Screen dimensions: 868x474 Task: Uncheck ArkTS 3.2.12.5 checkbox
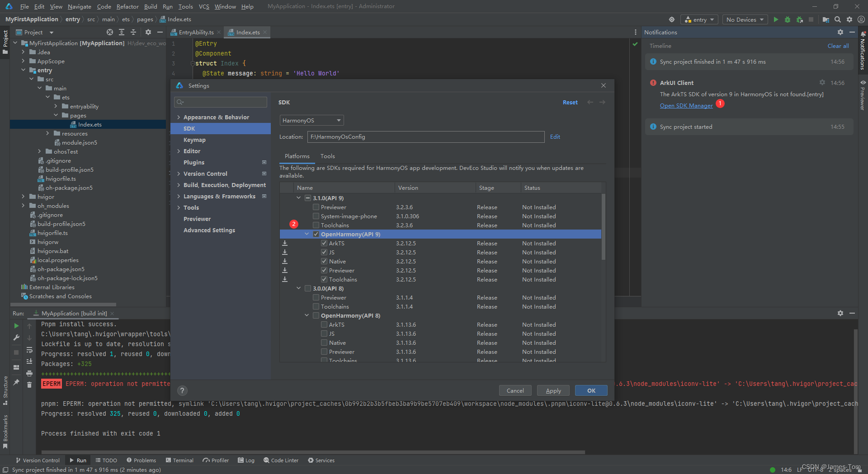(x=324, y=243)
